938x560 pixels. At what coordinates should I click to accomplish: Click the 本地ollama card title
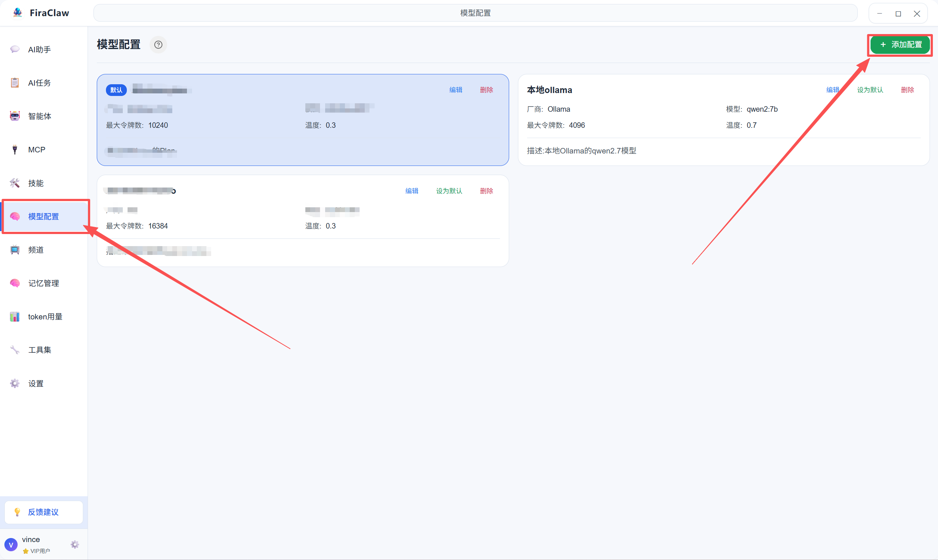[x=549, y=90]
